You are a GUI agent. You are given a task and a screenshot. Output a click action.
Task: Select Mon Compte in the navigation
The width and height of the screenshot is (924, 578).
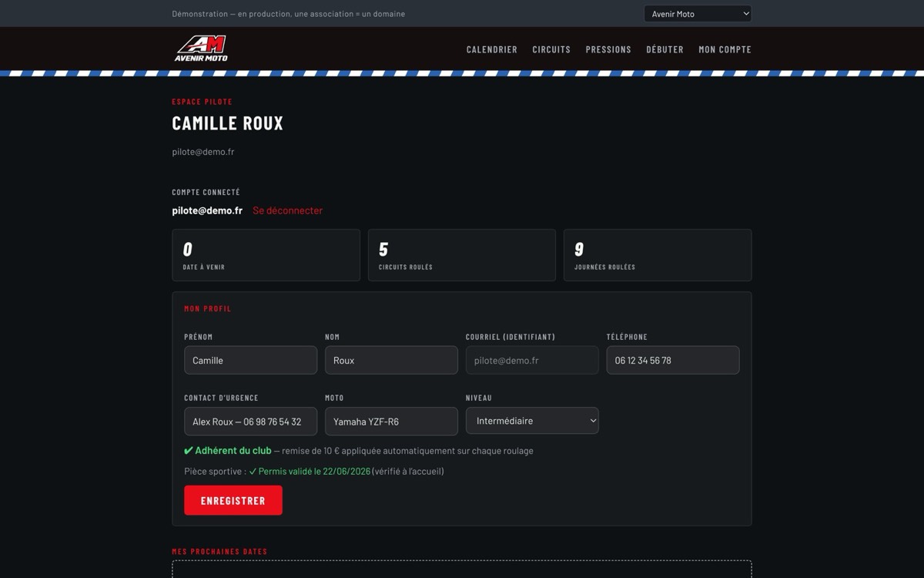tap(725, 49)
